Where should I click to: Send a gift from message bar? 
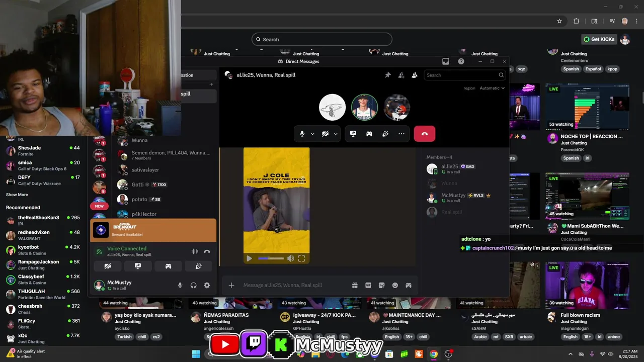point(355,285)
